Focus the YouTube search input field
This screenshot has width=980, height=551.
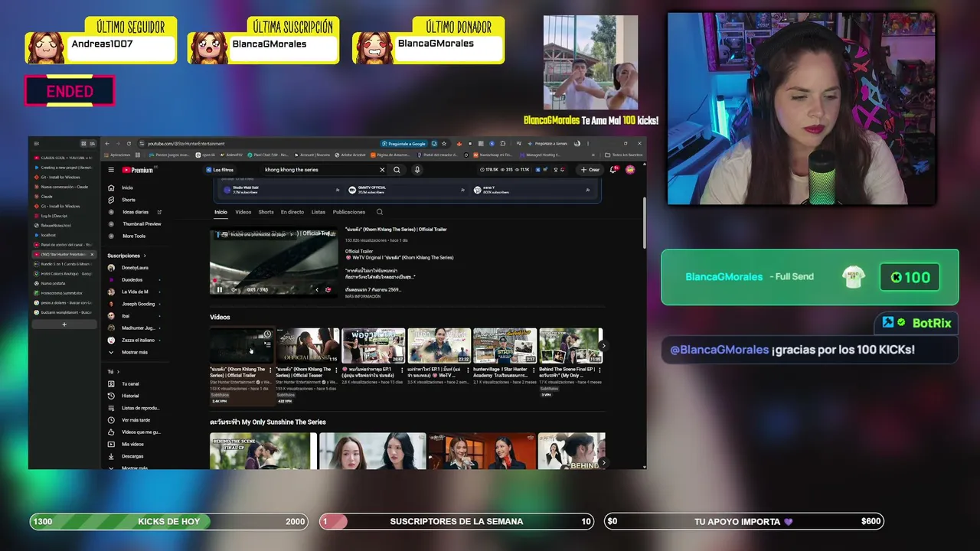(320, 170)
